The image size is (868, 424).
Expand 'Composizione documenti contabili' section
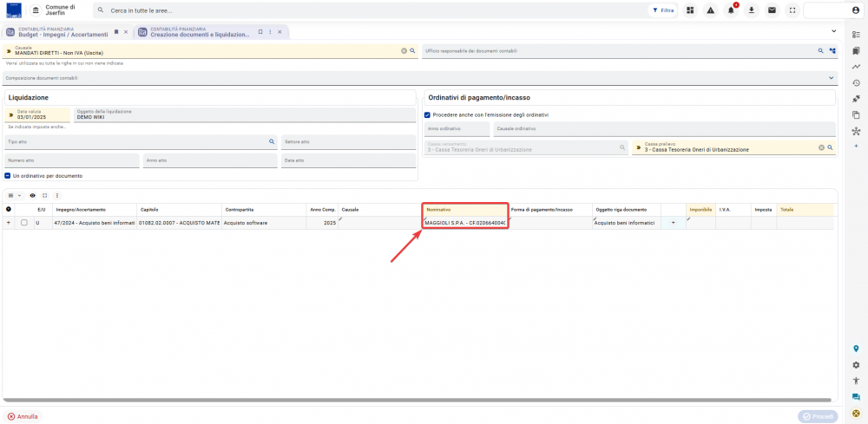click(x=831, y=78)
